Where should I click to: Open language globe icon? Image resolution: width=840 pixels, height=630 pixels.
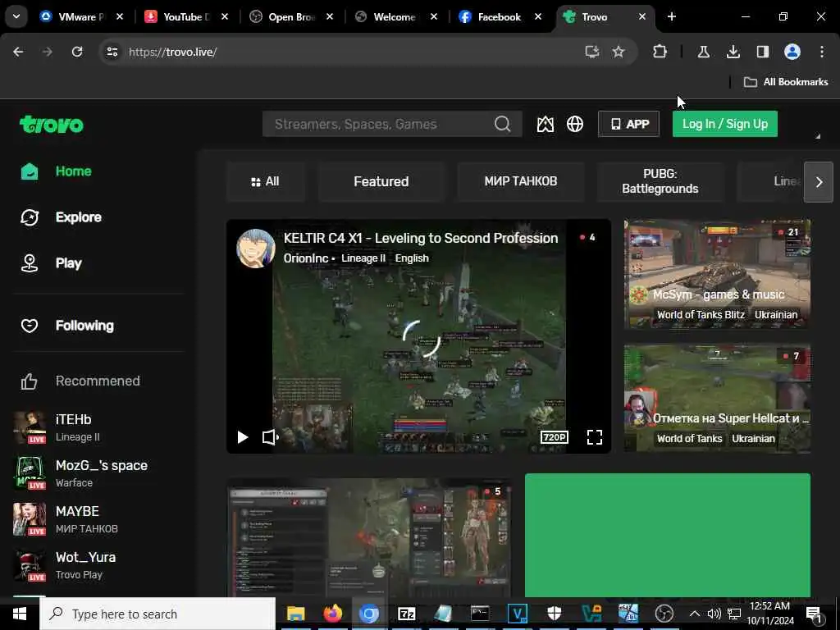click(575, 125)
